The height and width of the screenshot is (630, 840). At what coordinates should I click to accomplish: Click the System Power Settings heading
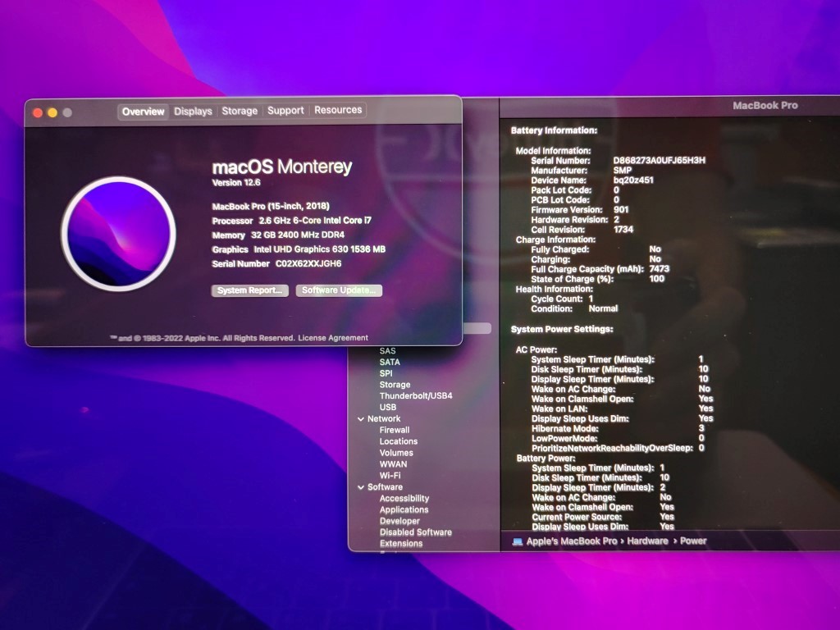coord(562,329)
